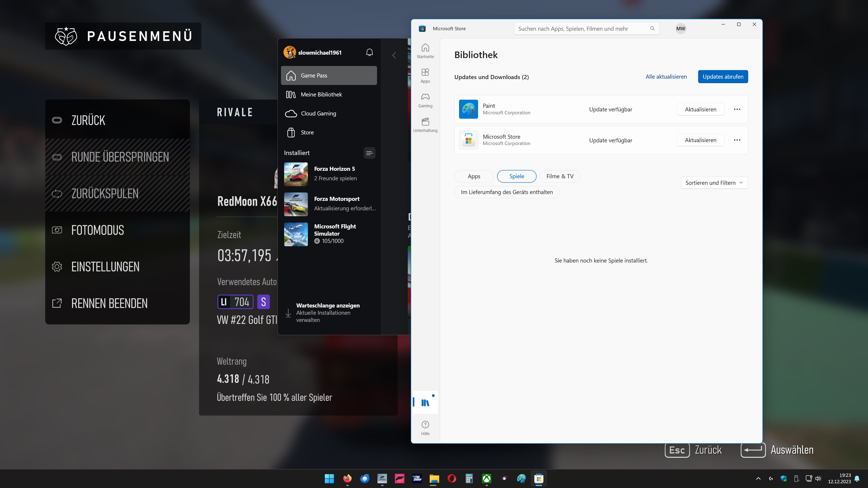
Task: Click the search magnifier icon in Store
Action: coord(652,29)
